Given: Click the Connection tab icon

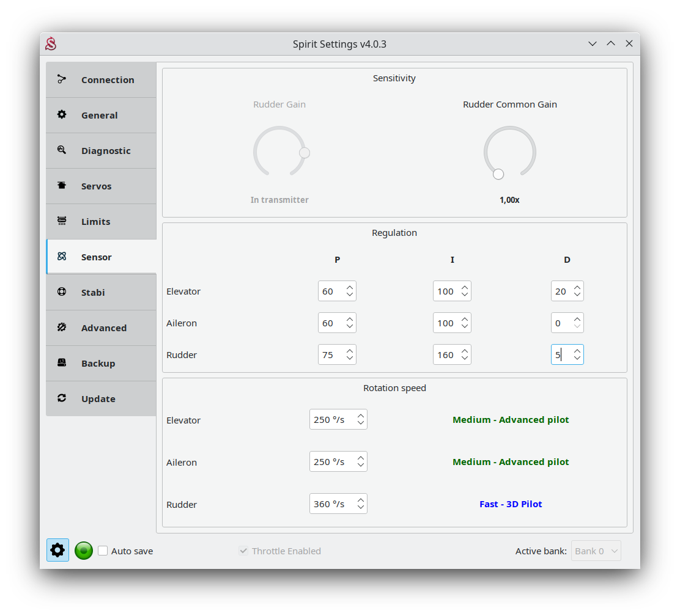Looking at the screenshot, I should click(x=61, y=79).
